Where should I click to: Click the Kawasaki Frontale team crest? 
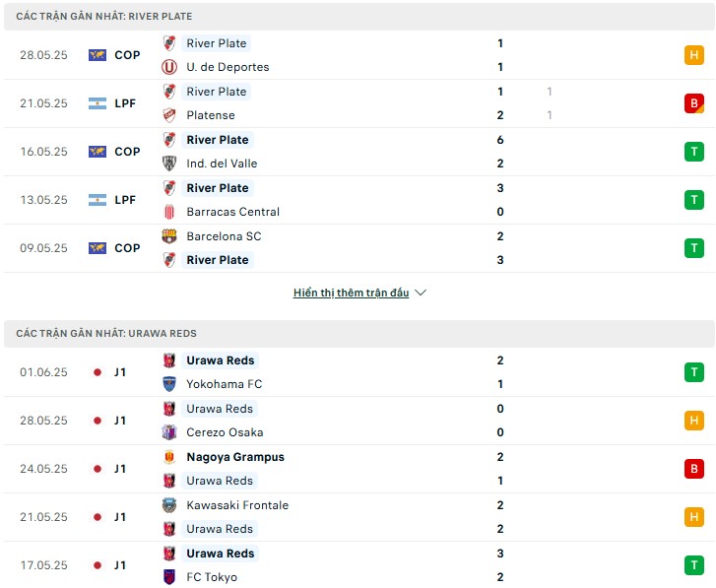click(169, 505)
